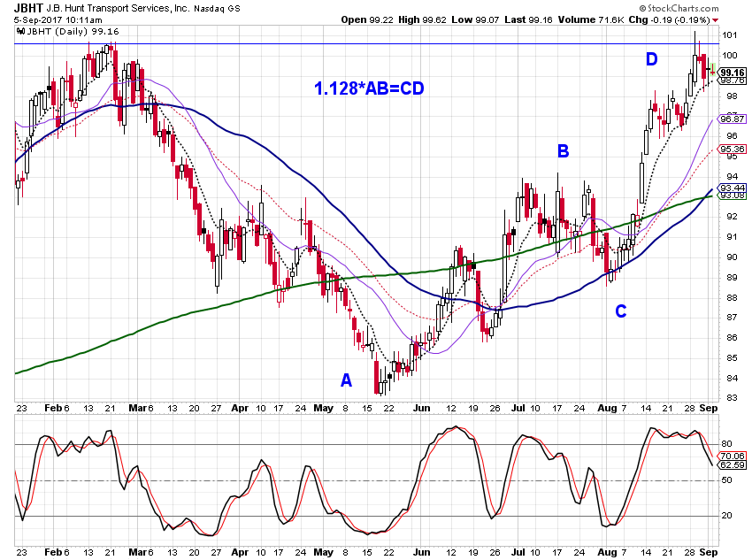This screenshot has width=752, height=560.
Task: Open the ©StockCharts.com credit link
Action: tap(679, 8)
